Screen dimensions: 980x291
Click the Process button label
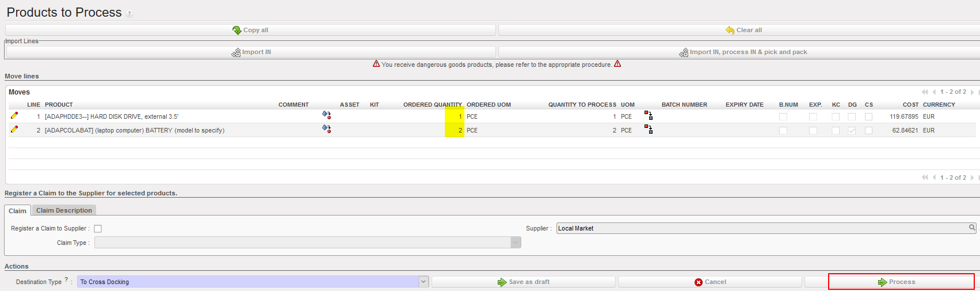pyautogui.click(x=902, y=282)
